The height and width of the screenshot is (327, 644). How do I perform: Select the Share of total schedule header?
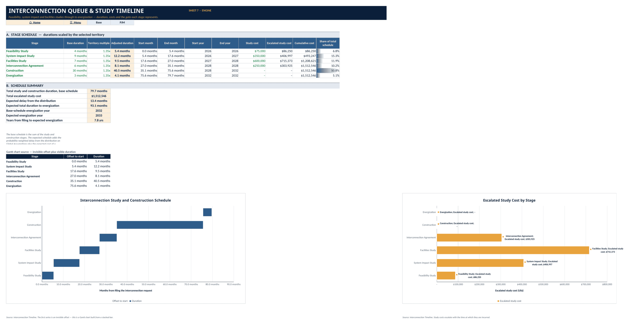pyautogui.click(x=328, y=43)
